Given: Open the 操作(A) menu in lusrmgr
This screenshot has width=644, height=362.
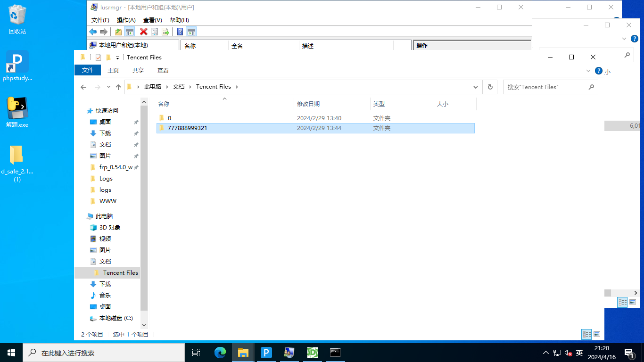Looking at the screenshot, I should point(126,20).
